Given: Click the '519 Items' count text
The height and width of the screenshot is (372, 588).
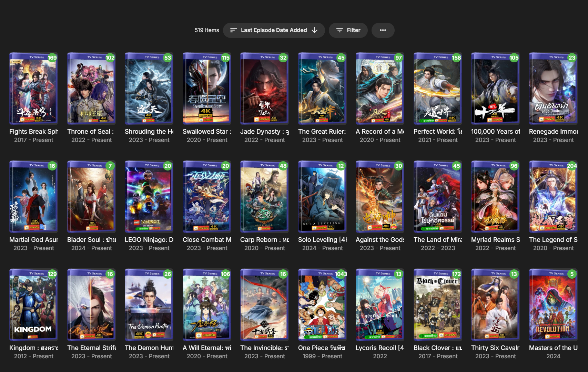Looking at the screenshot, I should (x=207, y=30).
